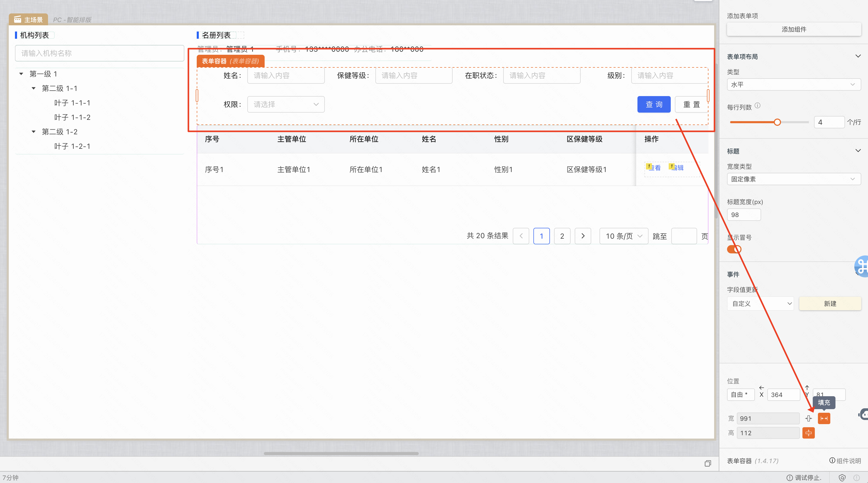
Task: Select page 1 in pagination
Action: [x=541, y=236]
